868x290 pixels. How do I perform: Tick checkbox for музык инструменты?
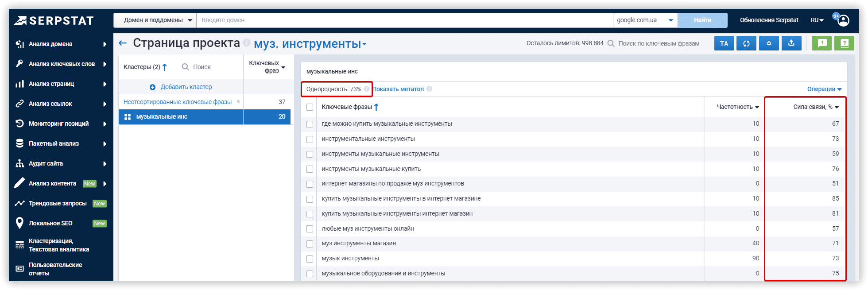tap(310, 259)
